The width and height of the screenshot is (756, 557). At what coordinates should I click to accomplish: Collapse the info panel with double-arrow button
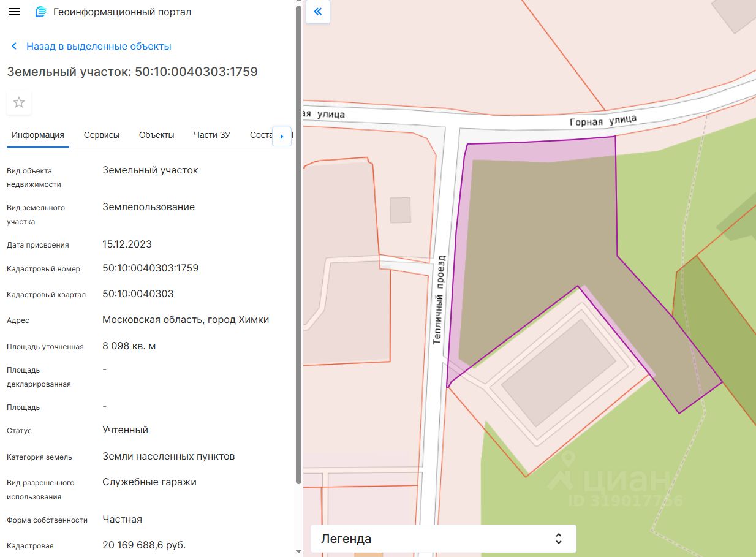318,12
